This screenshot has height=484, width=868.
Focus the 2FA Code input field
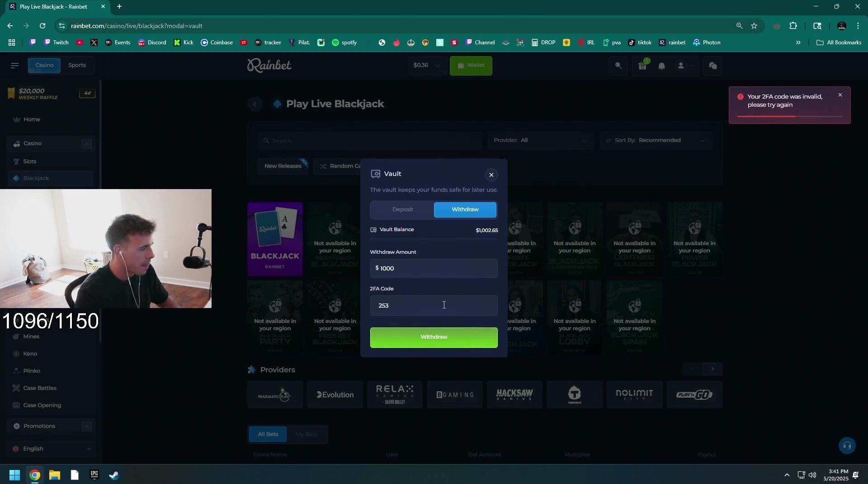click(434, 305)
